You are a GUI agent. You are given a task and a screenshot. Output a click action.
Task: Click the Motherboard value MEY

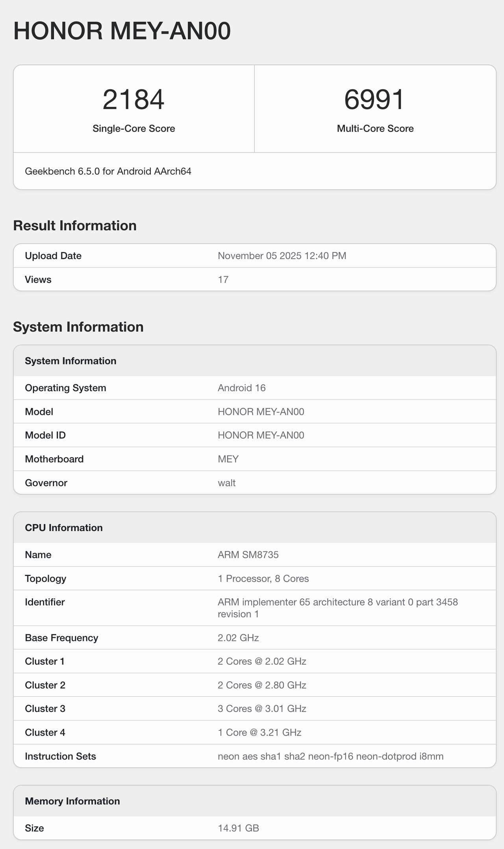pos(228,459)
